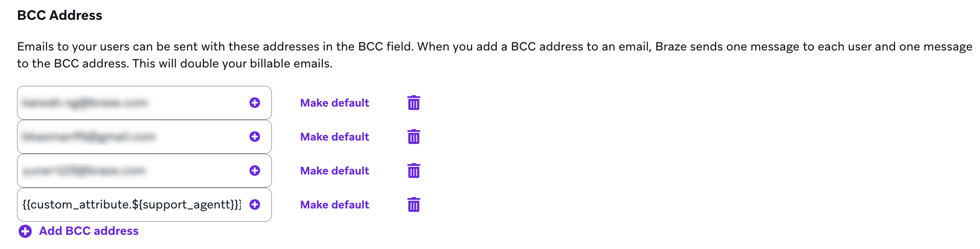Make the third BCC address default
Viewport: 980px width, 249px height.
coord(334,171)
